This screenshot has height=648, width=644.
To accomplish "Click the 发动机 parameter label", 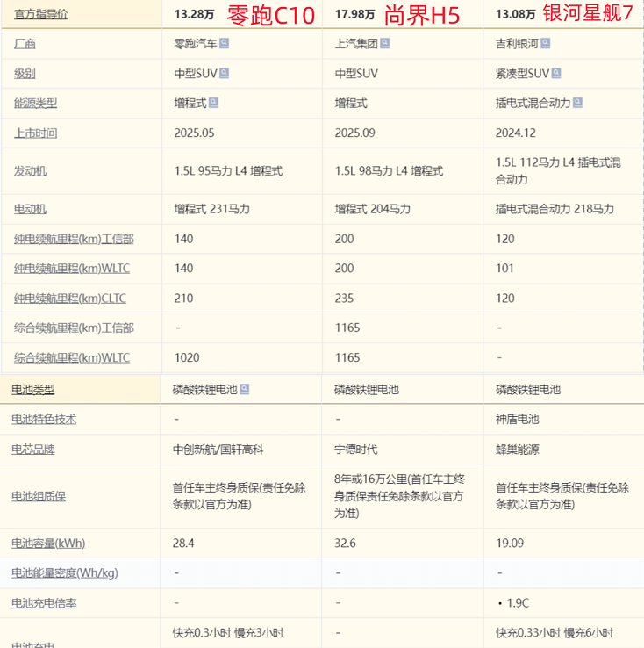I will (31, 170).
